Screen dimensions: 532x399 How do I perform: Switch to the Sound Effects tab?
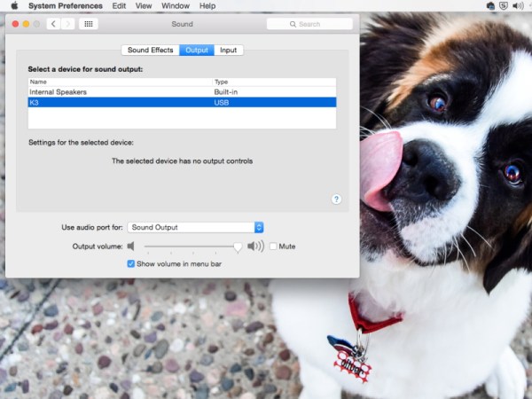150,50
